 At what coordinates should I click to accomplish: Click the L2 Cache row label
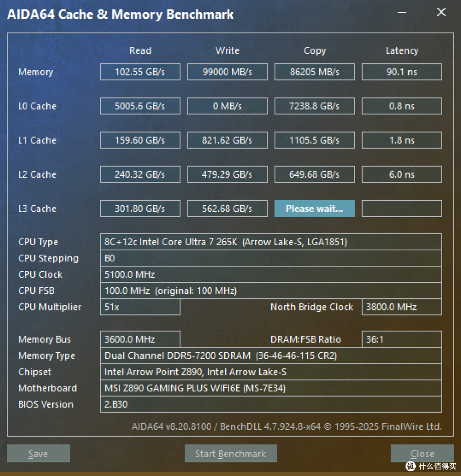click(x=37, y=174)
